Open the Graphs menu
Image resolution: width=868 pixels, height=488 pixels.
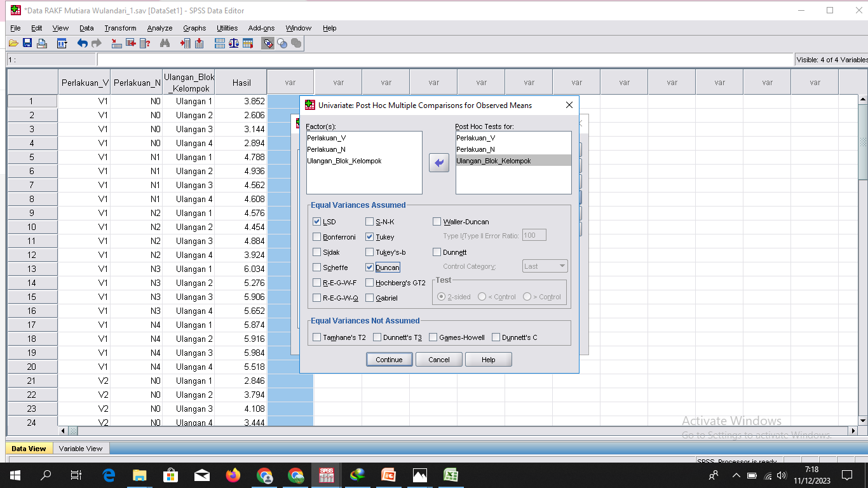(194, 28)
